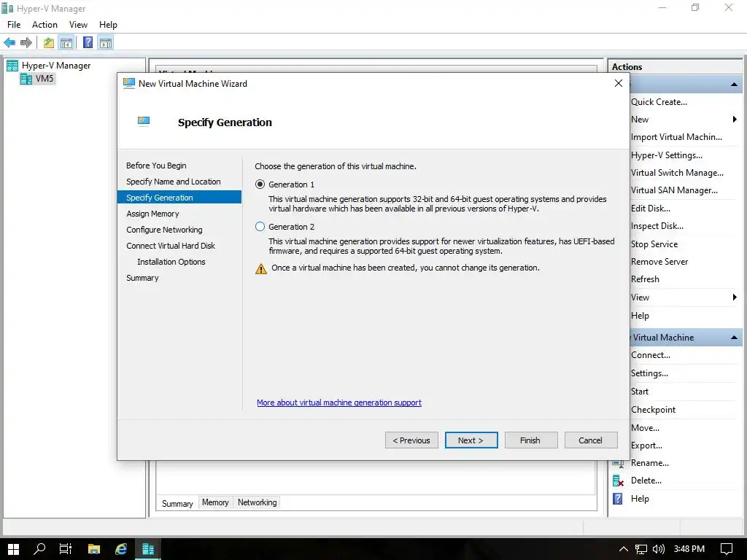Select the Hyper-V Manager root node icon
Image resolution: width=747 pixels, height=560 pixels.
[12, 66]
